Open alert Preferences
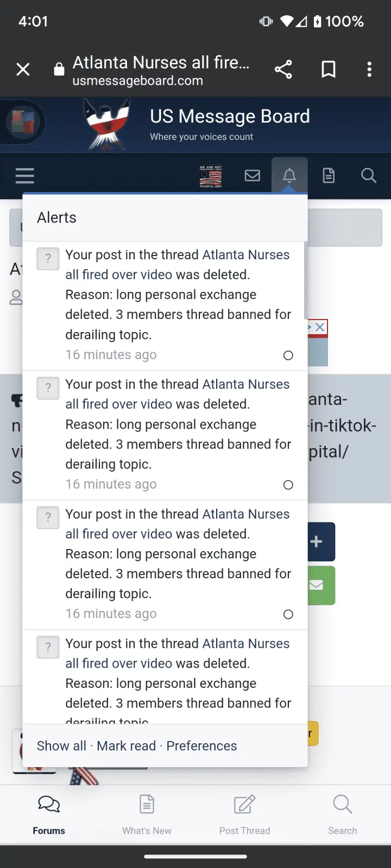This screenshot has height=868, width=391. [201, 746]
